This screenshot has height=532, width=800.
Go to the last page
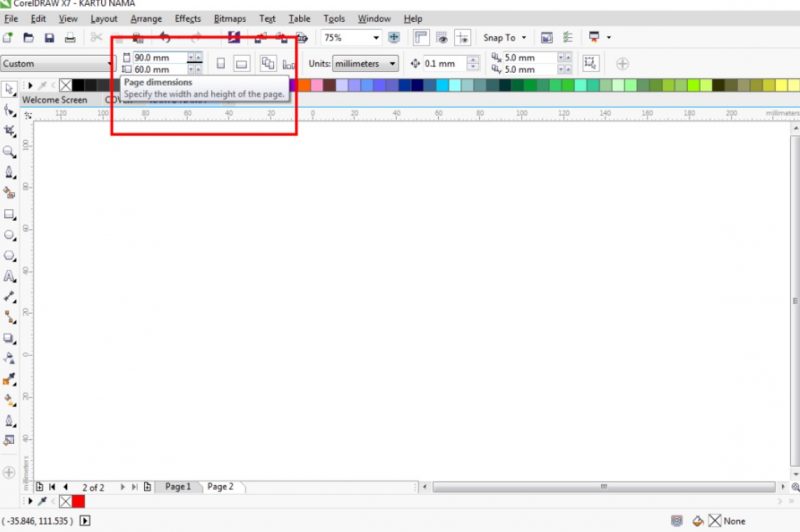(x=135, y=487)
